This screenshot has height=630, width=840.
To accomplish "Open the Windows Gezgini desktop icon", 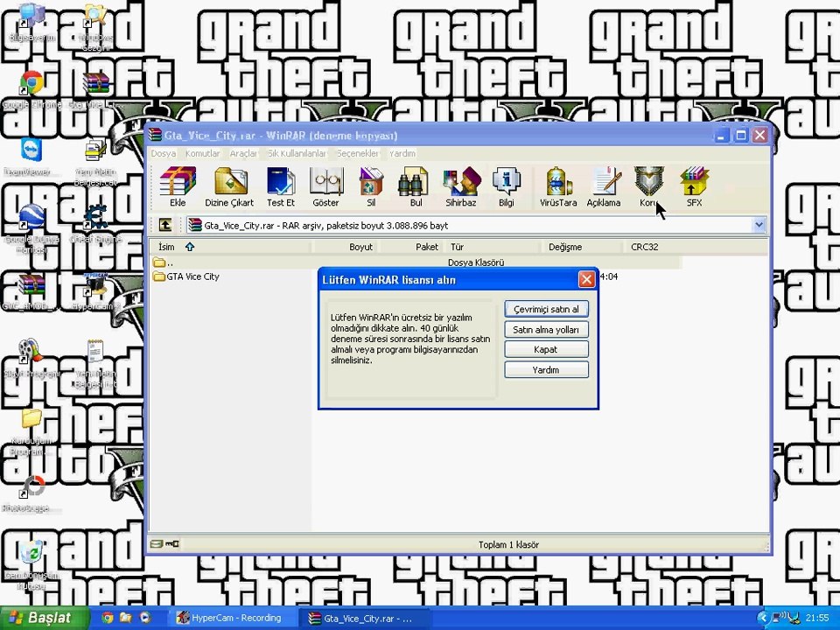I will tap(95, 25).
